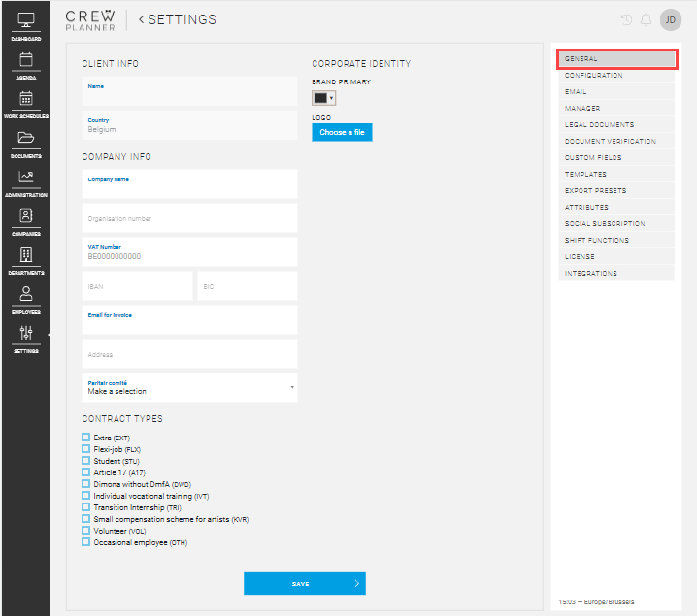Open the Dashboard monitor icon
Image resolution: width=697 pixels, height=616 pixels.
coord(26,20)
